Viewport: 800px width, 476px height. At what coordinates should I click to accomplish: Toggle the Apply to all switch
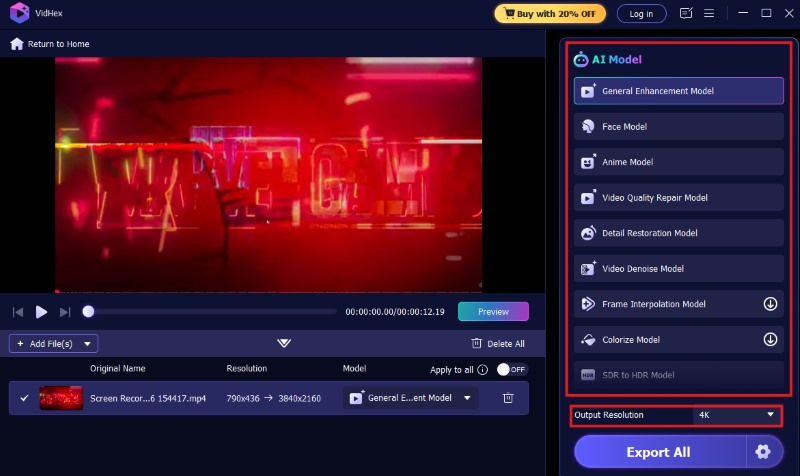coord(511,369)
